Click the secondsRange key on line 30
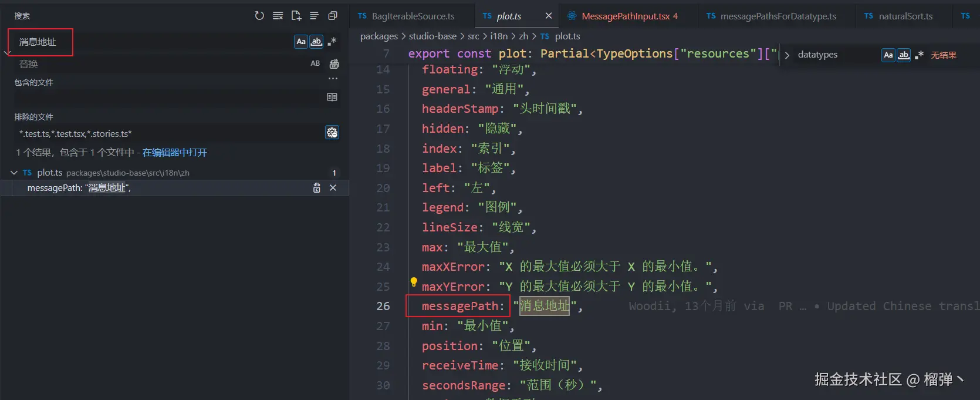This screenshot has width=980, height=400. click(x=463, y=385)
